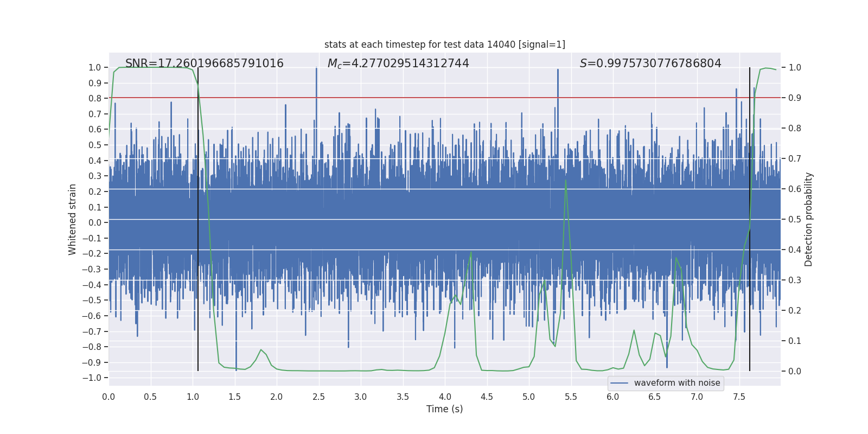
Task: Select the SNR value annotation text
Action: tap(204, 63)
